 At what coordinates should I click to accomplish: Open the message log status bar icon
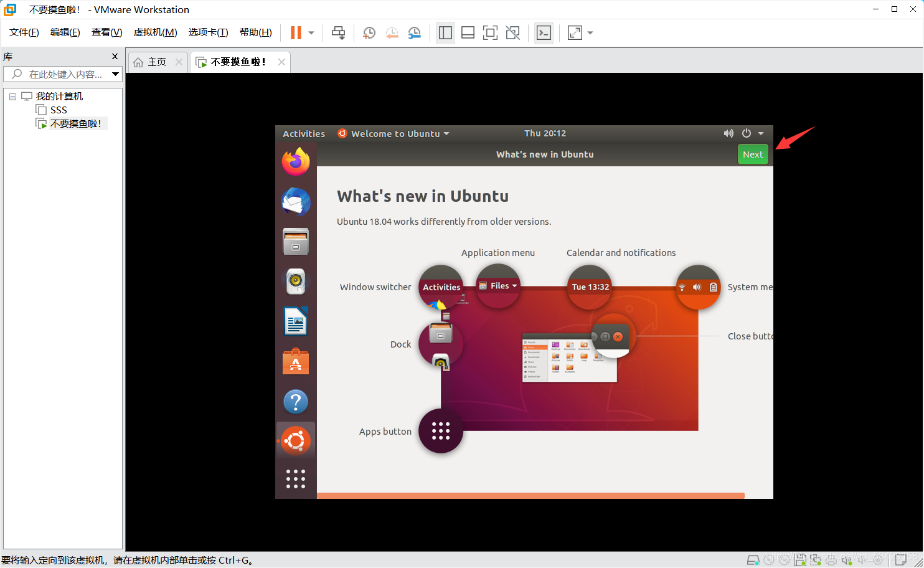[x=900, y=559]
